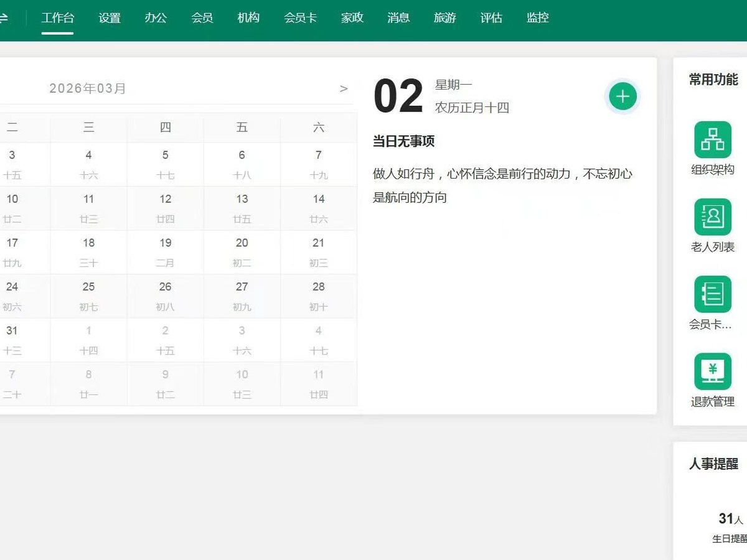Screen dimensions: 747x560
Task: Select March 27 (初九) in calendar
Action: point(242,296)
